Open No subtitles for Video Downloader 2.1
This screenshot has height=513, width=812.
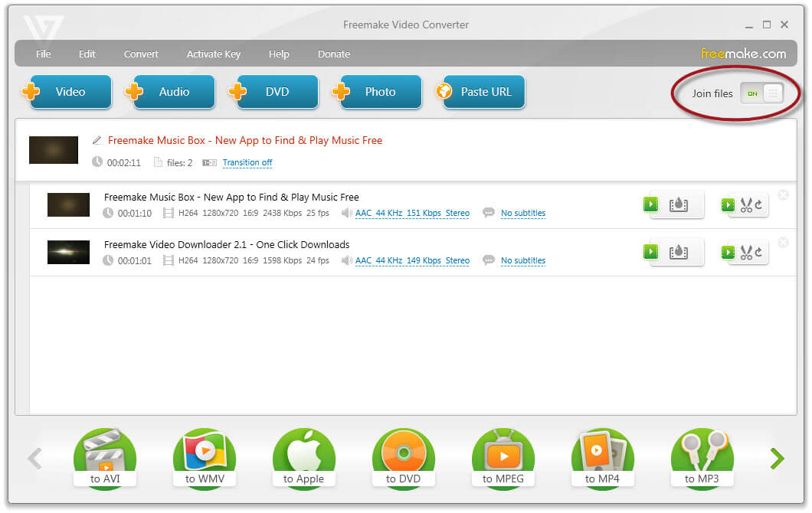523,261
